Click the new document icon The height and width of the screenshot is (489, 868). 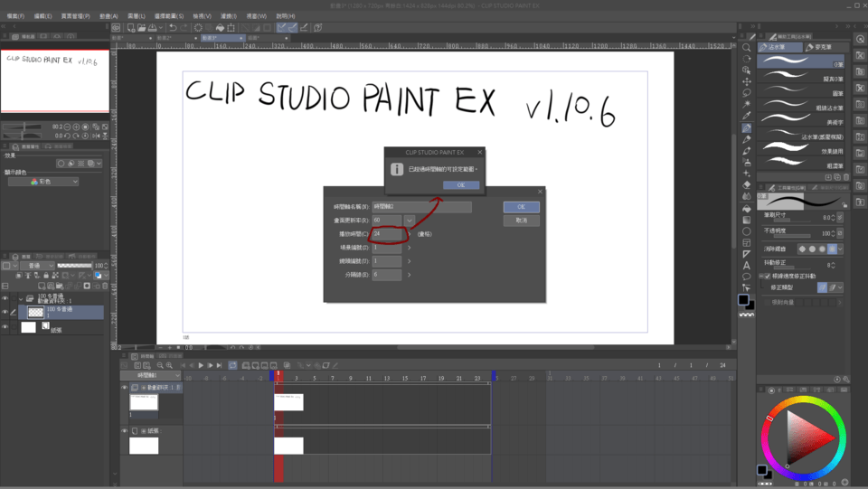(x=130, y=27)
